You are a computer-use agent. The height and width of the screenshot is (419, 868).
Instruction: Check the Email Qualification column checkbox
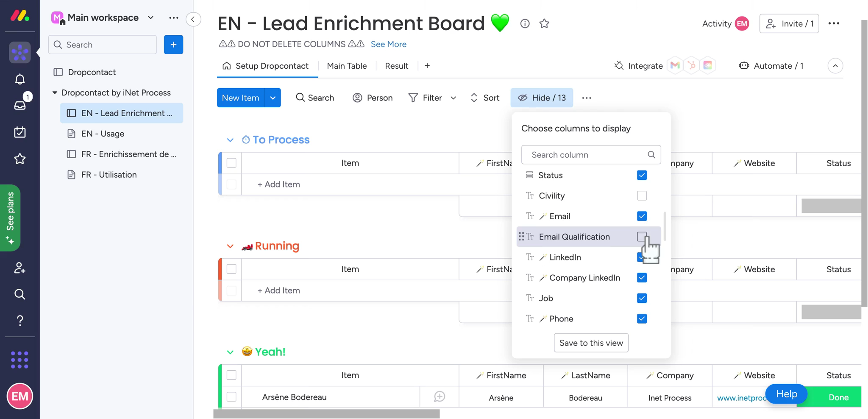coord(642,237)
